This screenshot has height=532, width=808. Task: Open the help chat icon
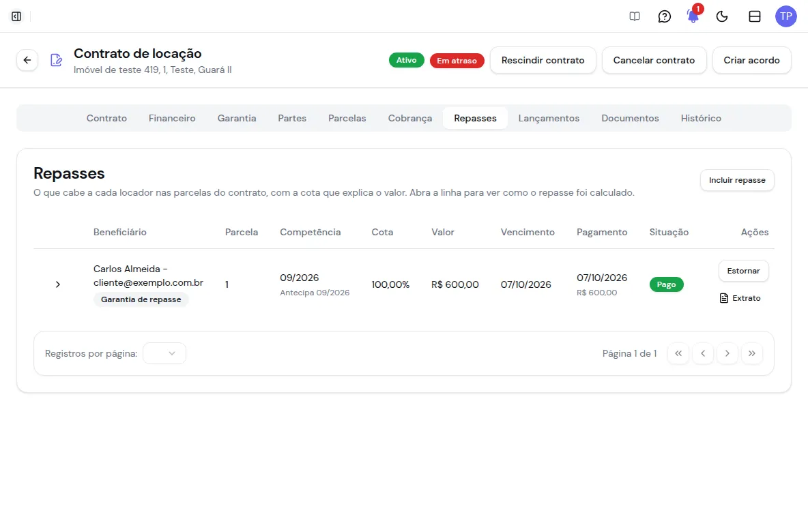[x=664, y=16]
